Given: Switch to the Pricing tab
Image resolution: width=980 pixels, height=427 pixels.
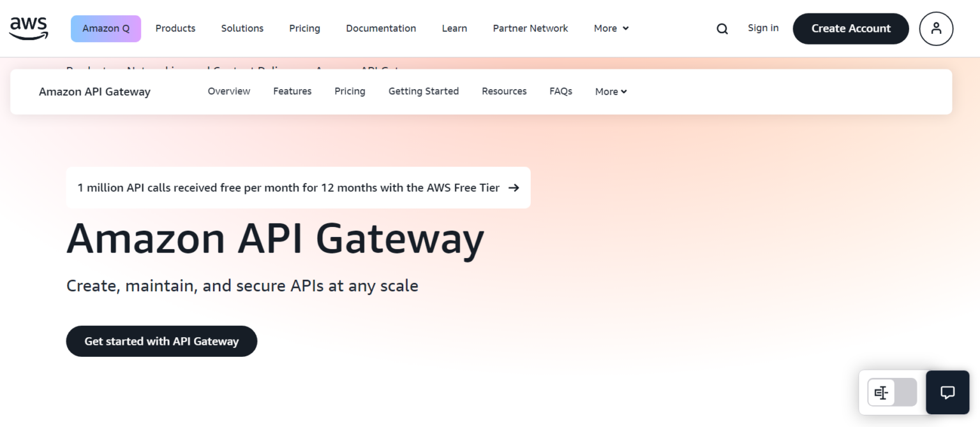Looking at the screenshot, I should coord(350,91).
